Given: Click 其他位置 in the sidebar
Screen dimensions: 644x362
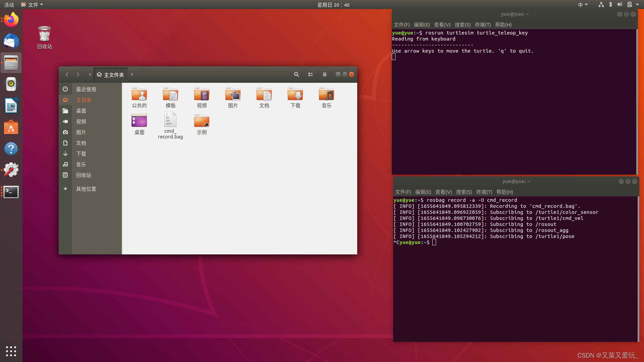Looking at the screenshot, I should pyautogui.click(x=86, y=189).
